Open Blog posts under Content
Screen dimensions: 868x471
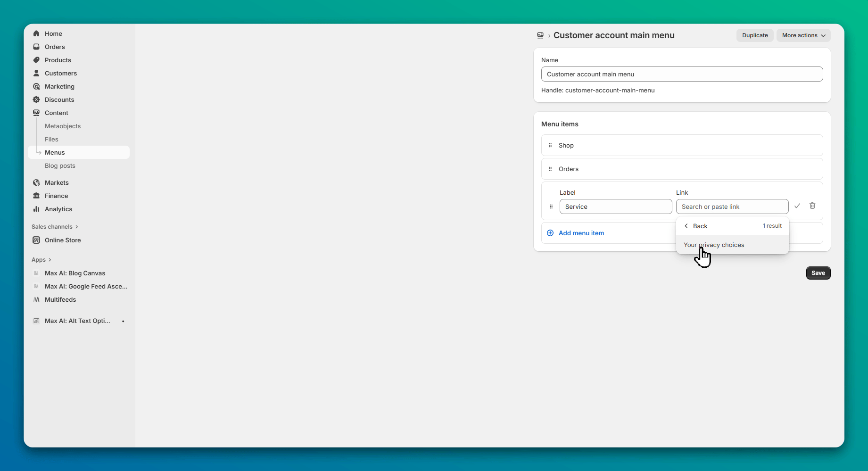60,165
